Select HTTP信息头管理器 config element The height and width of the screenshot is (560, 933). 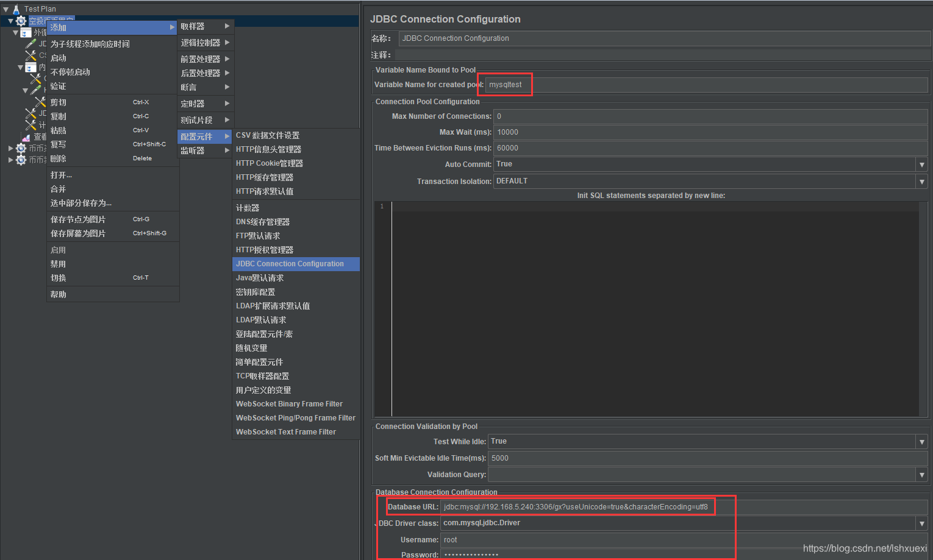(296, 149)
